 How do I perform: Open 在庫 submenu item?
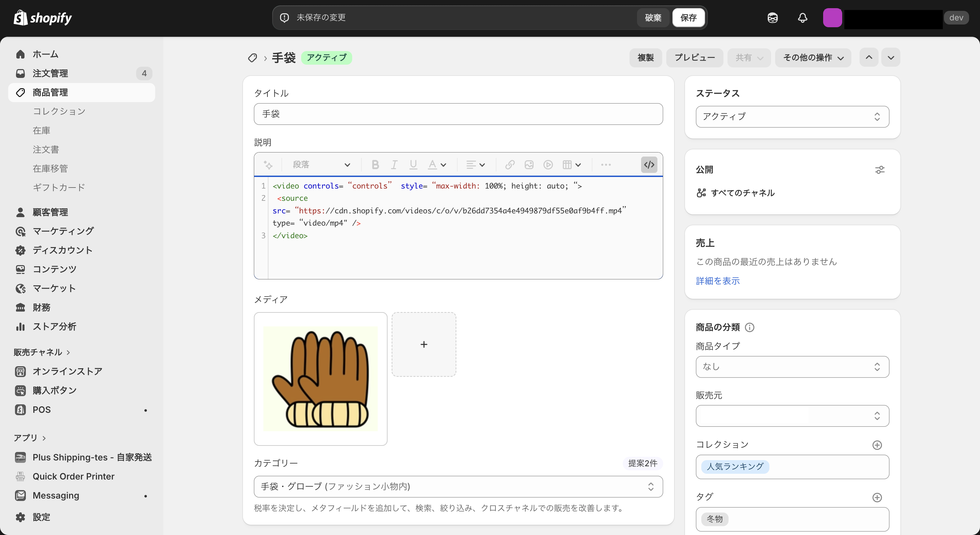(x=42, y=130)
